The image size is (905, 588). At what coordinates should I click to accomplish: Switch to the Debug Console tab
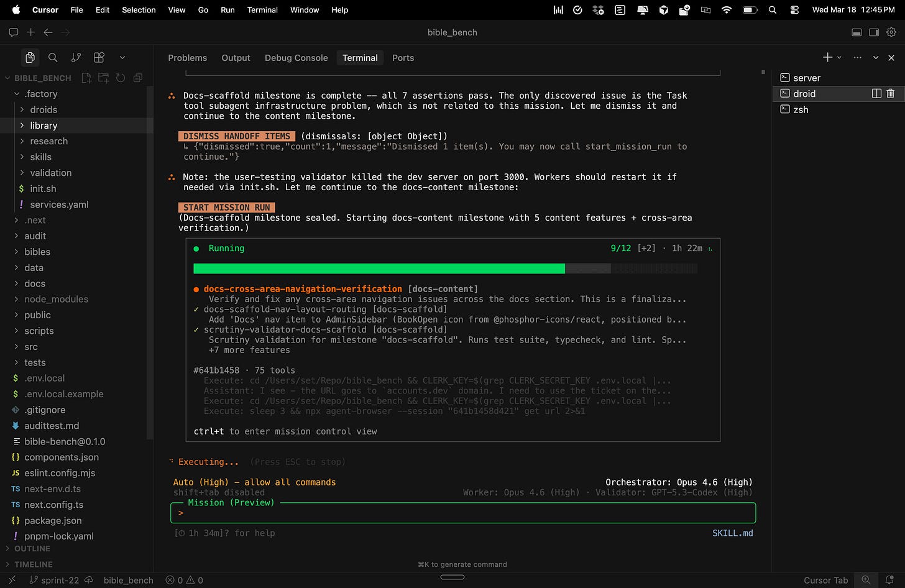(296, 58)
